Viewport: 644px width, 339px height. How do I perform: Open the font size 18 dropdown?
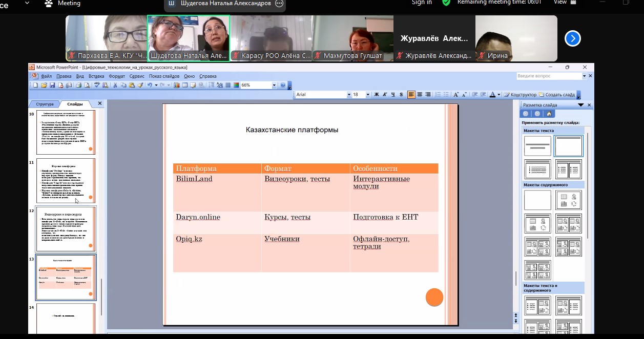369,95
